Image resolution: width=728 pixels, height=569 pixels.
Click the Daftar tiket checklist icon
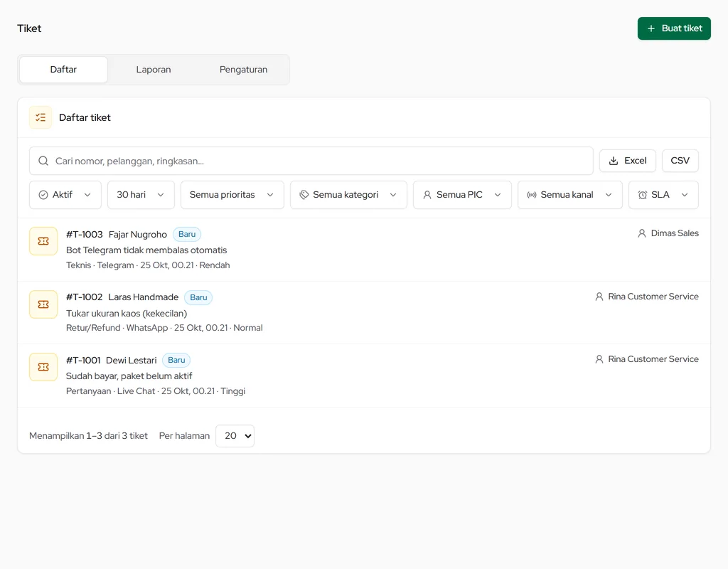point(41,117)
